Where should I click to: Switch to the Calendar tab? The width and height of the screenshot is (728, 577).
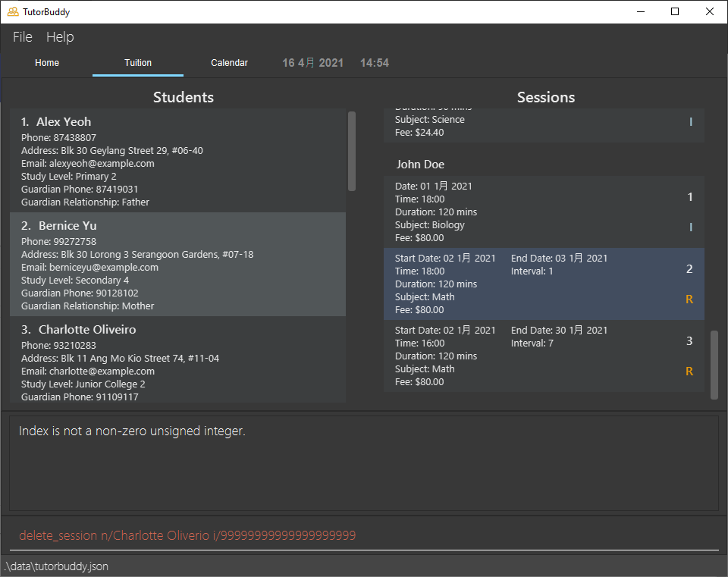[229, 63]
